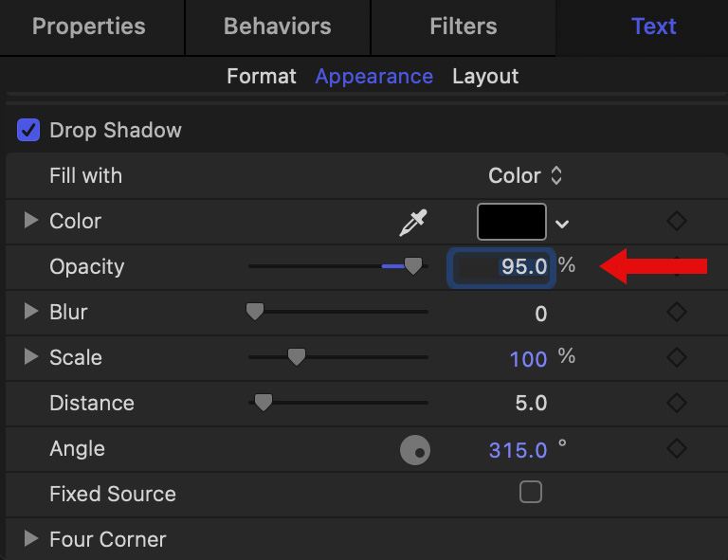The width and height of the screenshot is (728, 560).
Task: Click the Blur row keyframe diamond
Action: pos(676,312)
